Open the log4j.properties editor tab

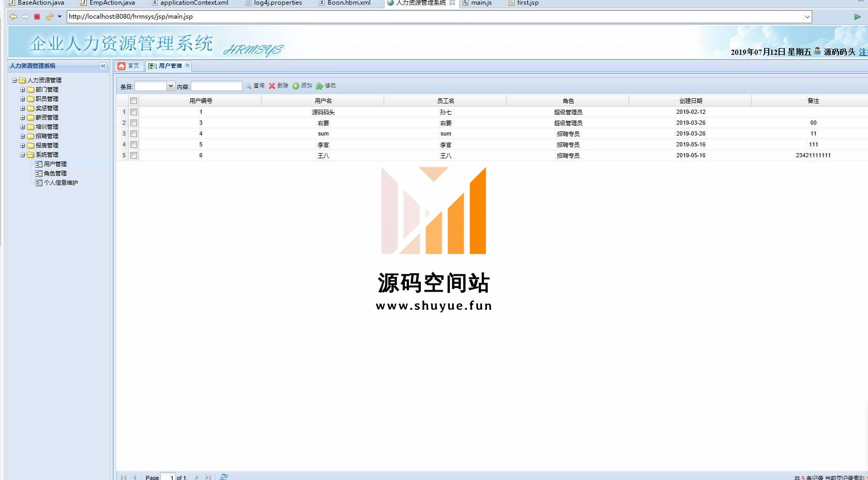click(x=274, y=3)
